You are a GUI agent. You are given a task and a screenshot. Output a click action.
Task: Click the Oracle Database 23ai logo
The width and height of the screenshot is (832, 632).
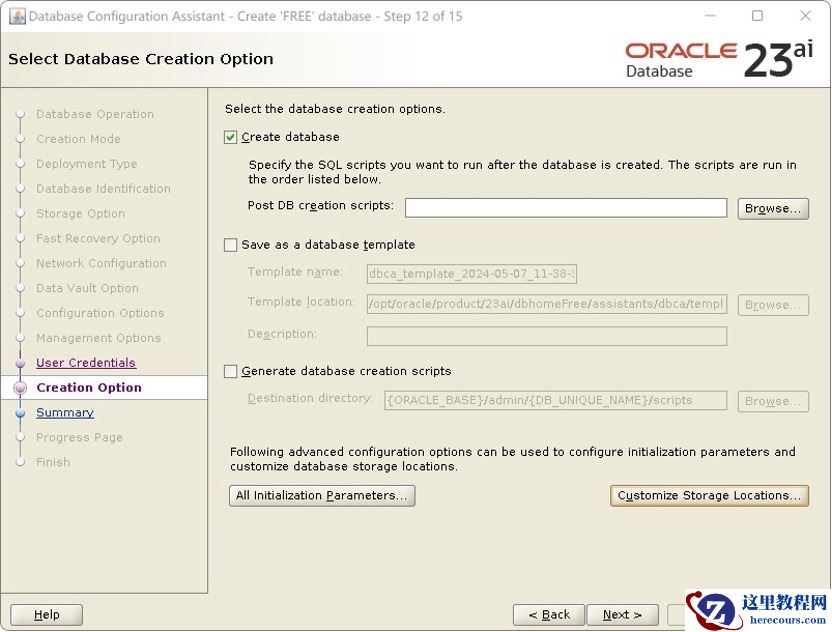pos(719,59)
